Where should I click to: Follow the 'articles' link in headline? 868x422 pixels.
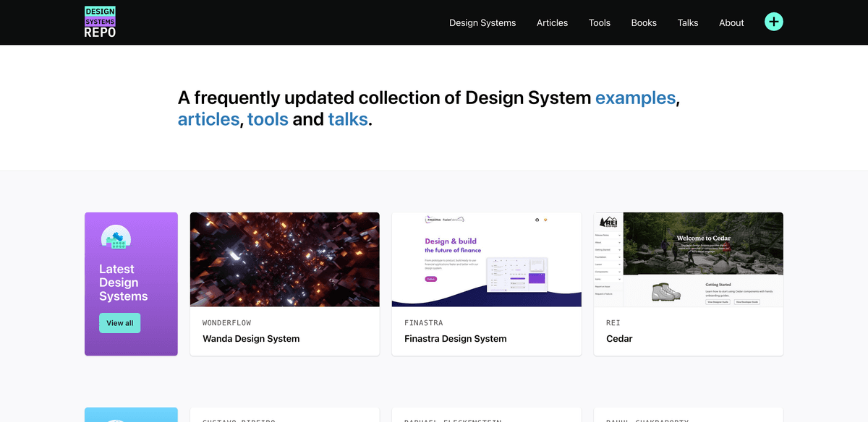click(208, 119)
